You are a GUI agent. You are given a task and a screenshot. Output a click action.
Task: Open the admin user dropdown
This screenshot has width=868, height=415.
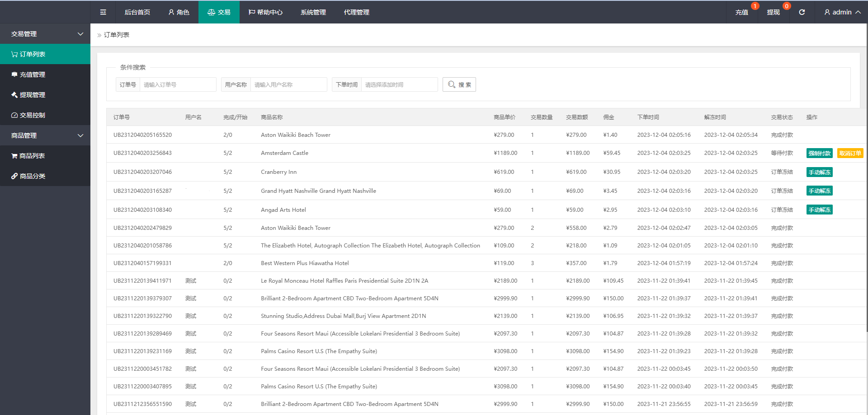click(842, 12)
